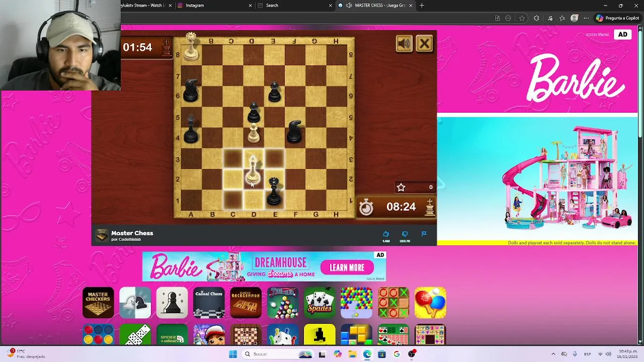Open the Edge settings and more menu
Viewport: 644px width, 362px height.
[587, 18]
